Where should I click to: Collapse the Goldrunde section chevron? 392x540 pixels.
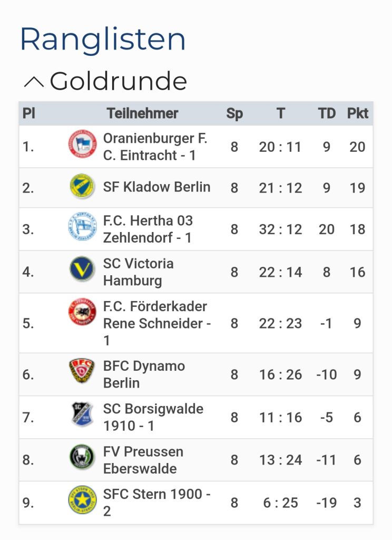[x=34, y=82]
